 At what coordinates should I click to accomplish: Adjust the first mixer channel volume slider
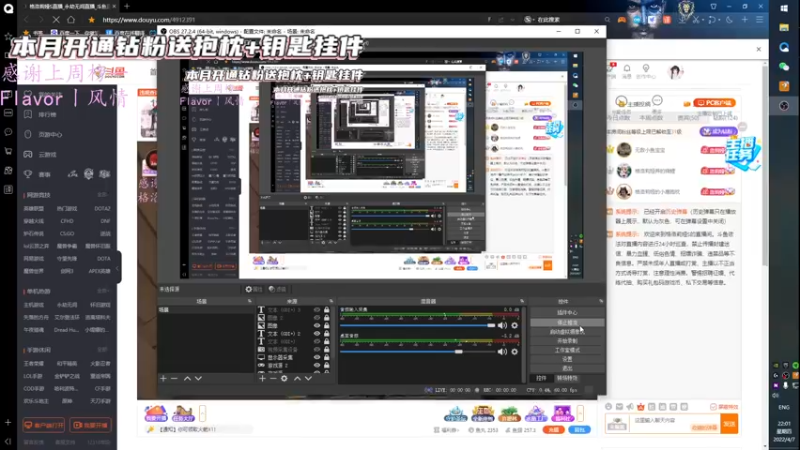417,326
